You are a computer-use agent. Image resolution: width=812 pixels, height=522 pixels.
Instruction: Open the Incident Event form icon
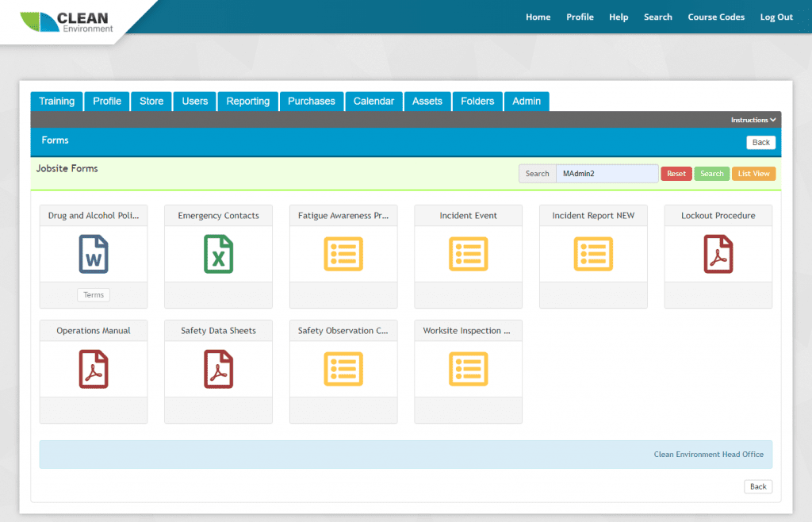pyautogui.click(x=468, y=254)
